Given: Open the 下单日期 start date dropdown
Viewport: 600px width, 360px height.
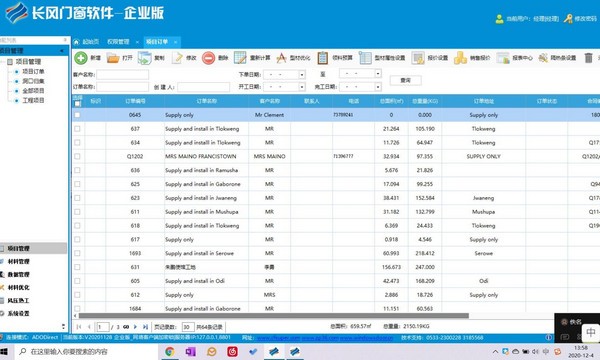Looking at the screenshot, I should pos(302,75).
